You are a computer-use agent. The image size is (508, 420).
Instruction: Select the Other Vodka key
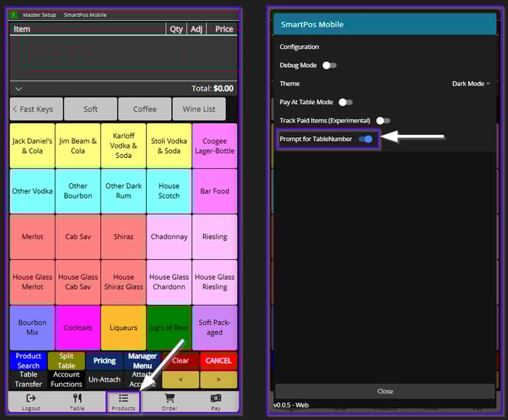click(32, 191)
